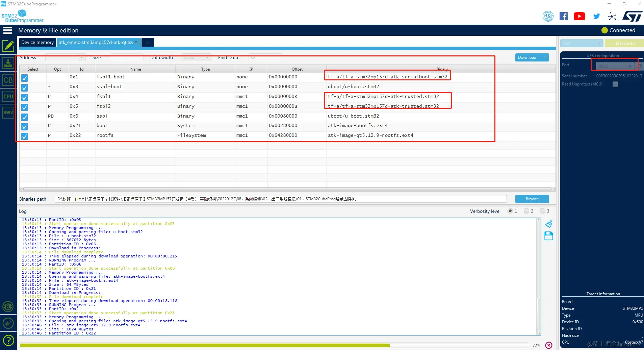Select the atk_emmc-stm32mp157d-atk-qt.tsv tab
644x350 pixels.
96,42
